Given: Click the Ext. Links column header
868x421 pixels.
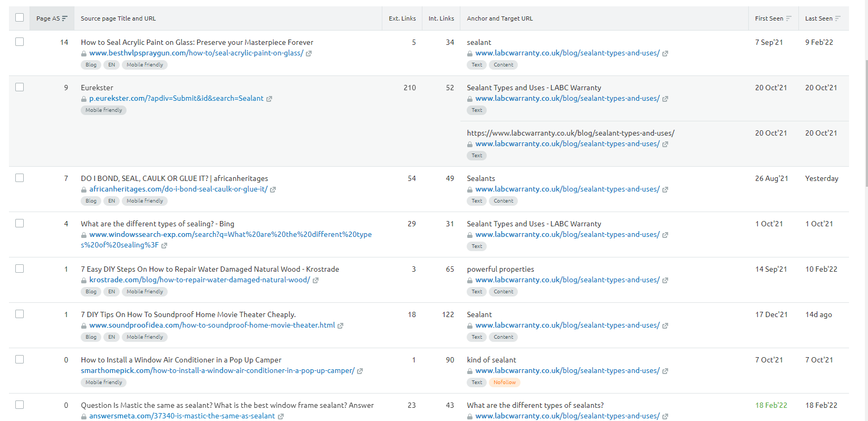Looking at the screenshot, I should 402,18.
